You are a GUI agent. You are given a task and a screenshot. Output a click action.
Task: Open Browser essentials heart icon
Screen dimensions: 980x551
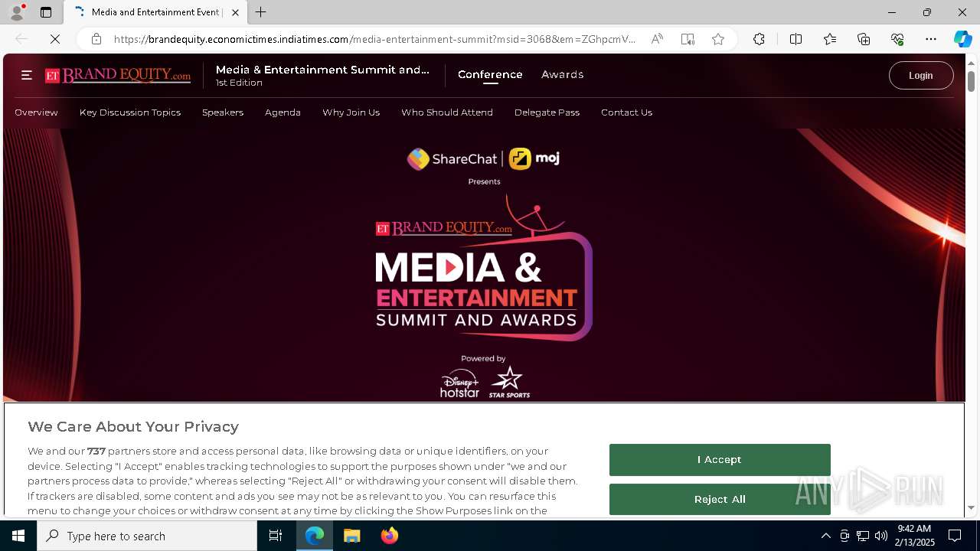897,39
